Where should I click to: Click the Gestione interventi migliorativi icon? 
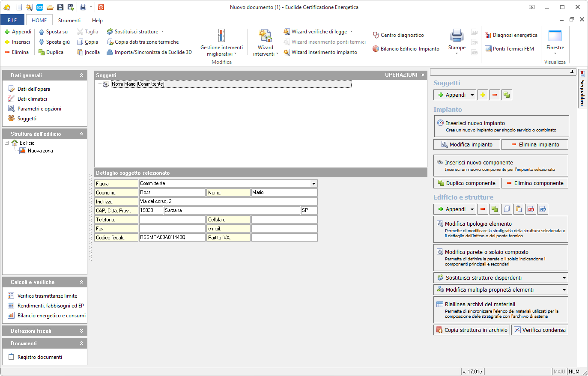pos(221,36)
